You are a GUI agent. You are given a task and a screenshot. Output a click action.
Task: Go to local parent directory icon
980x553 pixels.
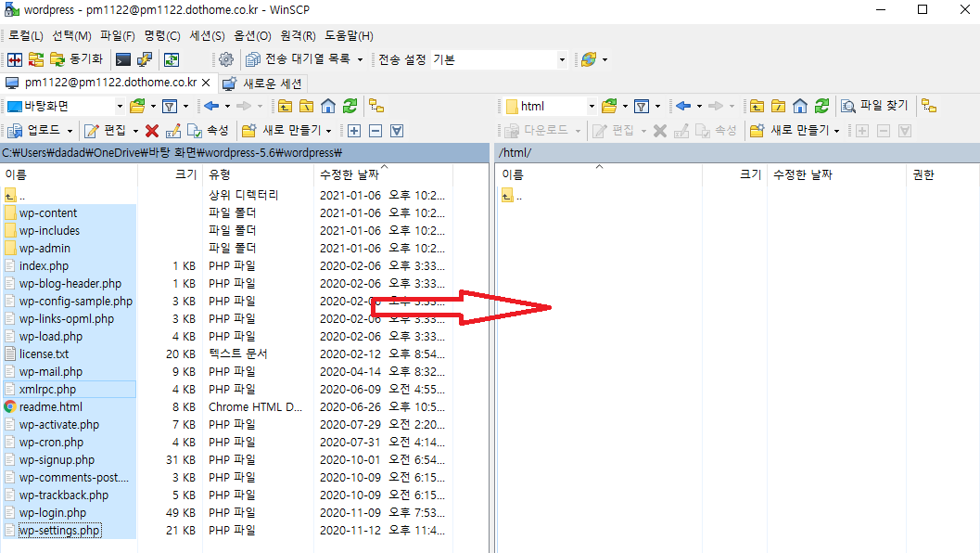point(285,107)
